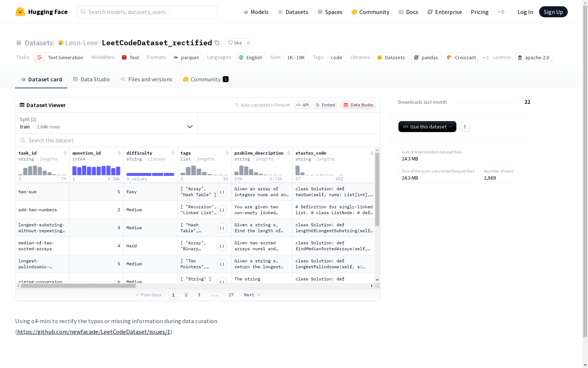
Task: Open Datasets in the top navigation
Action: [293, 12]
